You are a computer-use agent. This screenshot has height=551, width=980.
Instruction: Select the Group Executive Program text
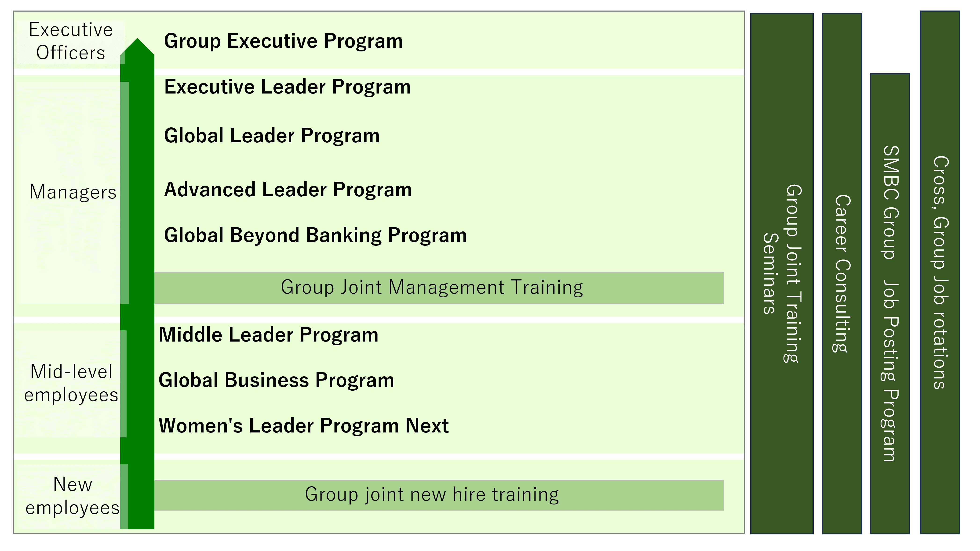[x=283, y=41]
